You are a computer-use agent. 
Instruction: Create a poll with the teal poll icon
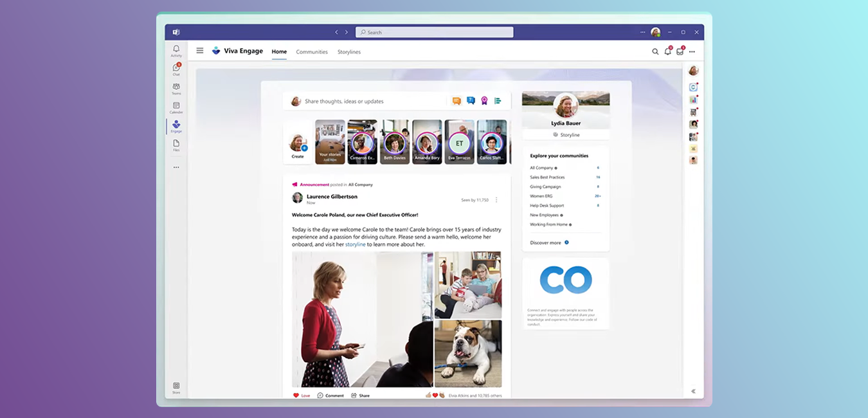[x=498, y=101]
